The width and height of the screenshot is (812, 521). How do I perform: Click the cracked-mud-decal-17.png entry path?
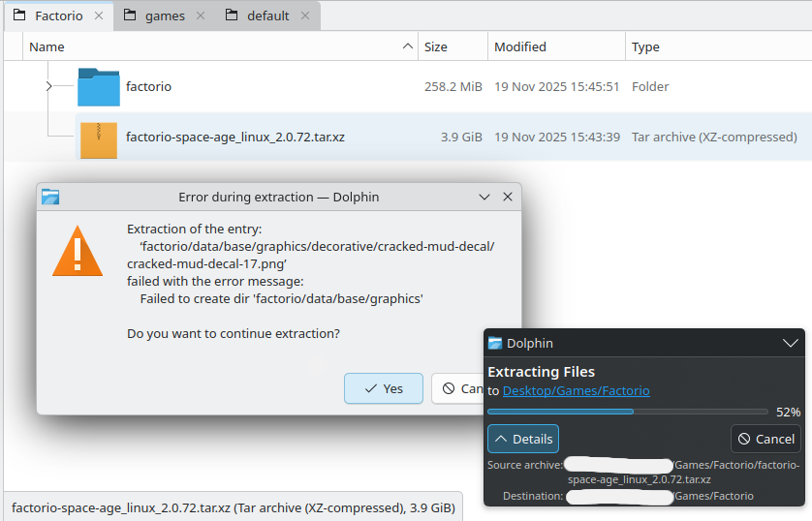[311, 255]
